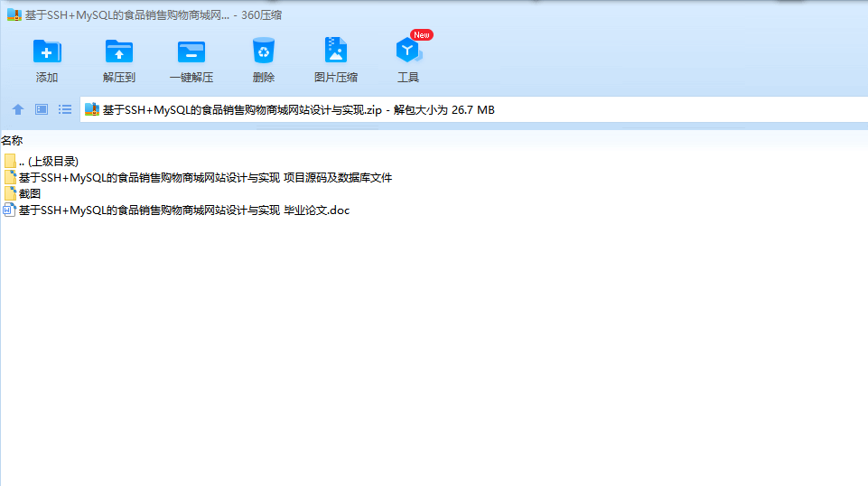Click the folder icon of 项目源码及数据库文件
Image resolution: width=868 pixels, height=486 pixels.
[x=10, y=178]
